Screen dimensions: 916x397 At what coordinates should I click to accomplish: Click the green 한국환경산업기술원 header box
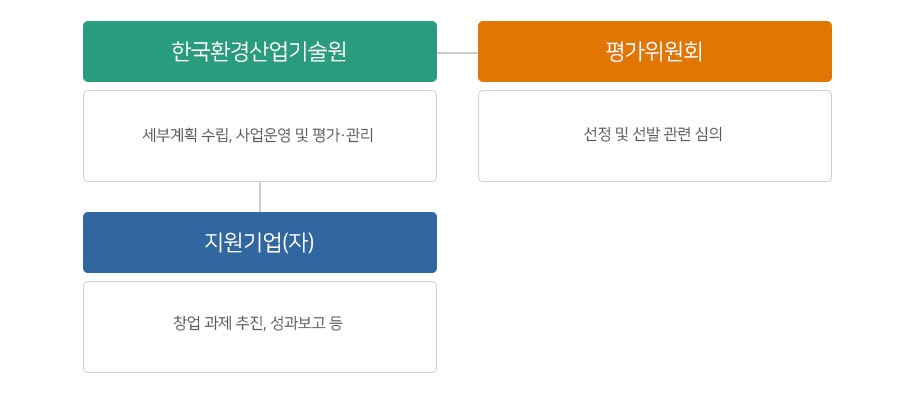(260, 51)
